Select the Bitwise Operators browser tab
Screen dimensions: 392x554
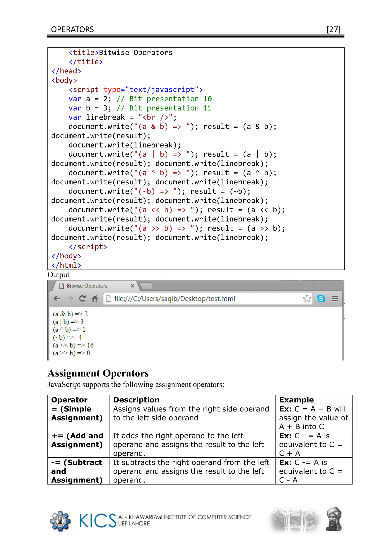87,286
